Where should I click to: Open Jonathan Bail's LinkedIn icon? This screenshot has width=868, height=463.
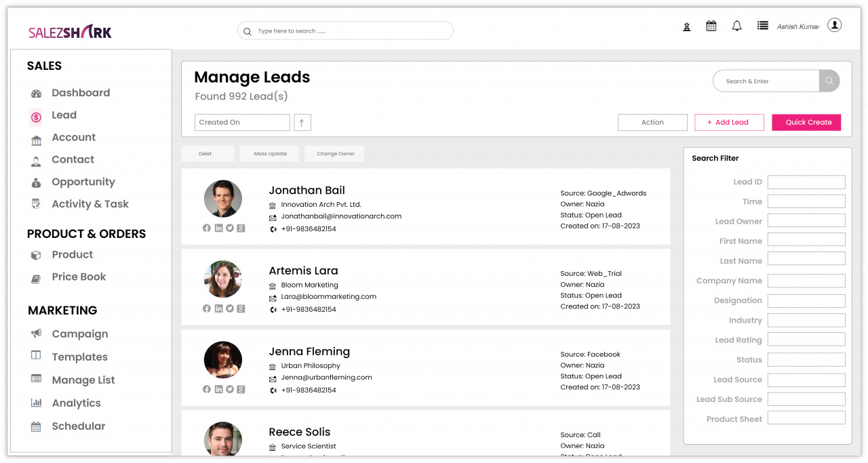pos(218,228)
